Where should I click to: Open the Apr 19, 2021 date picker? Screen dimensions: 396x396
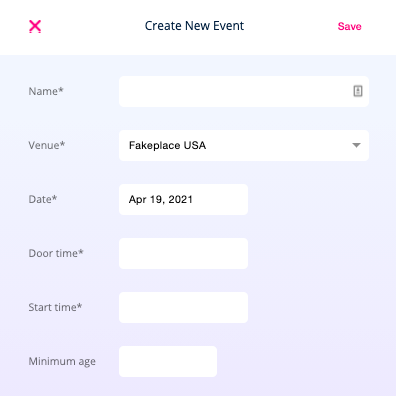[x=183, y=199]
